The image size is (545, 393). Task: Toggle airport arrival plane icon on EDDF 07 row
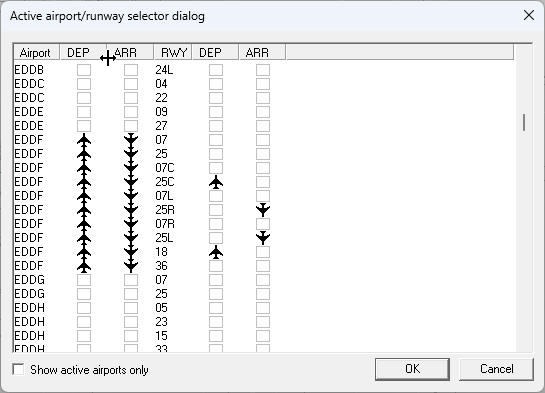[131, 140]
